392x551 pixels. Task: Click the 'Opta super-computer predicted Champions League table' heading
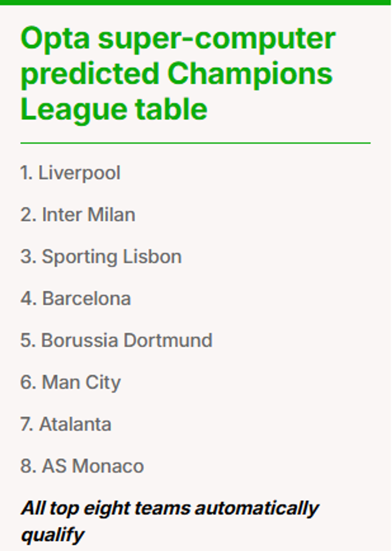click(x=178, y=74)
